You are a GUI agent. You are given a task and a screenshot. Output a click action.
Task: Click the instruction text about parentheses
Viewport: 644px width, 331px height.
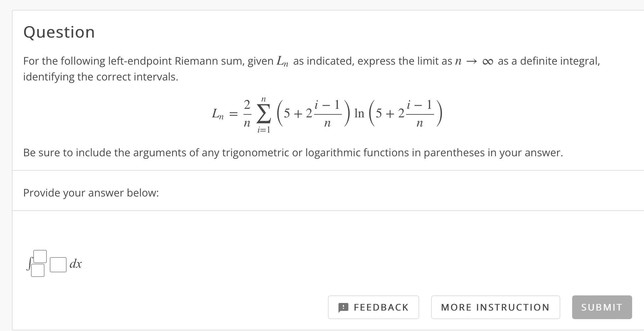point(293,152)
